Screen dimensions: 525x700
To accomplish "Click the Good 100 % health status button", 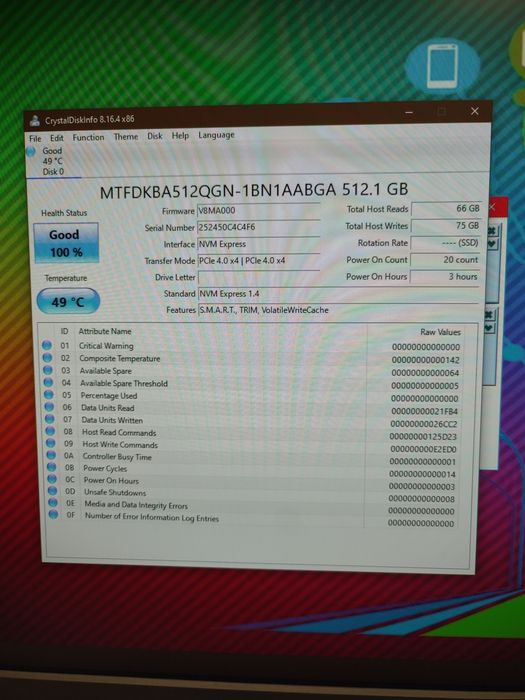I will [x=66, y=243].
